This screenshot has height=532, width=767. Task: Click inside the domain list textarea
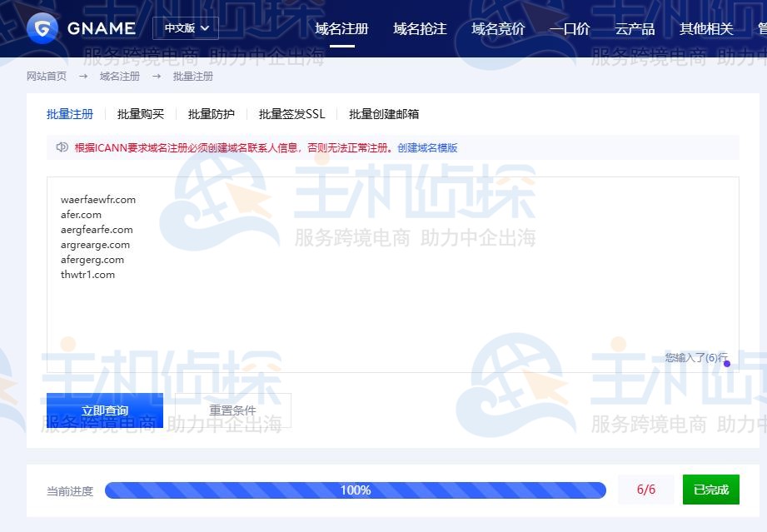coord(393,274)
